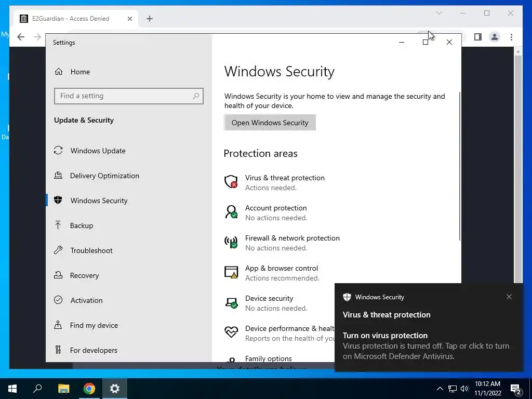
Task: Click the Recovery icon in sidebar
Action: pos(58,275)
